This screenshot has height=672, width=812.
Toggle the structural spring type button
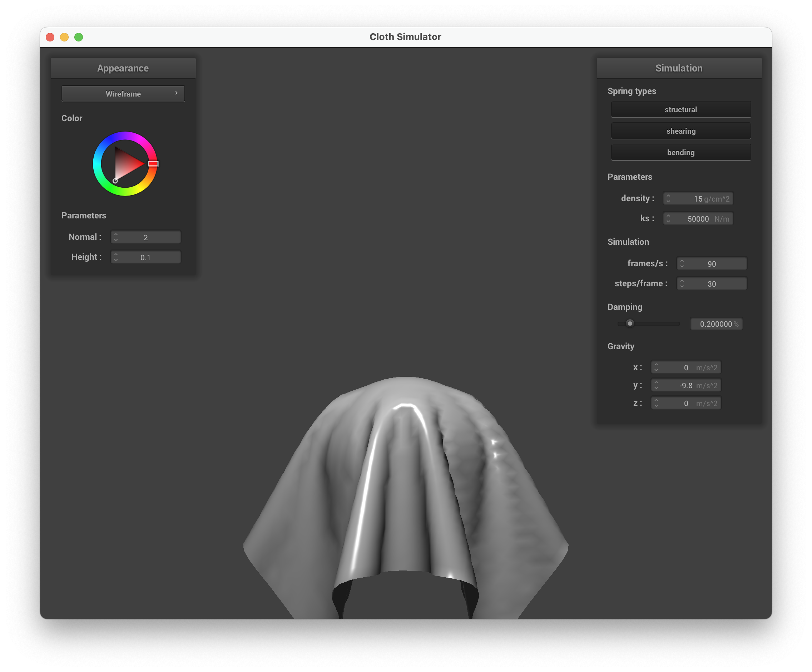coord(680,109)
